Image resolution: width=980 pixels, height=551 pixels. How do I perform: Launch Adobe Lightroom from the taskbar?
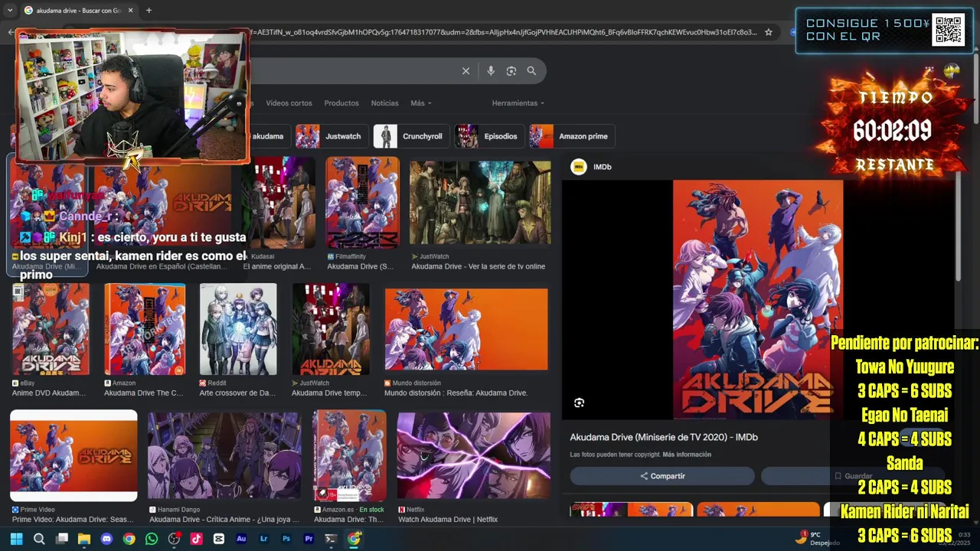pos(264,539)
